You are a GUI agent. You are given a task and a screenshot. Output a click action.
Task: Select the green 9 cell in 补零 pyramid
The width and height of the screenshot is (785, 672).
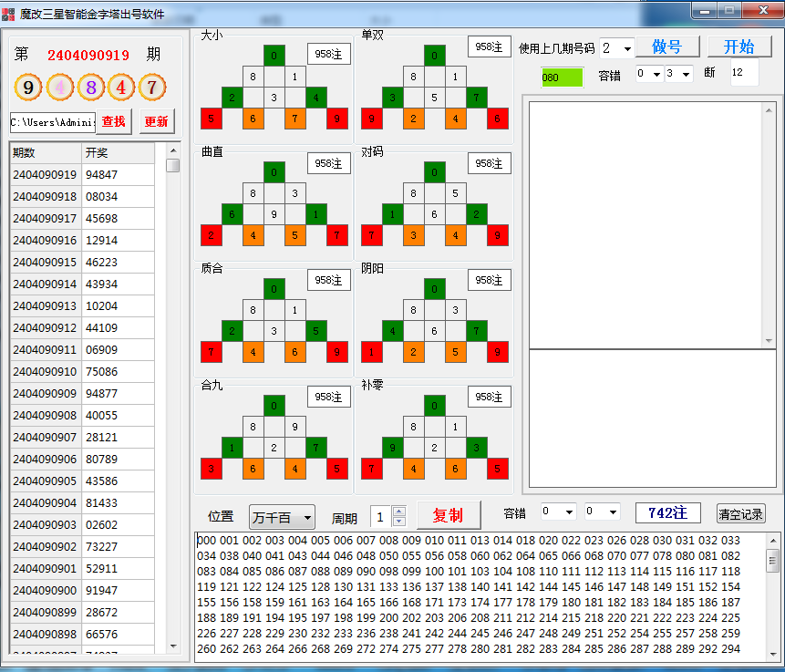click(x=393, y=448)
